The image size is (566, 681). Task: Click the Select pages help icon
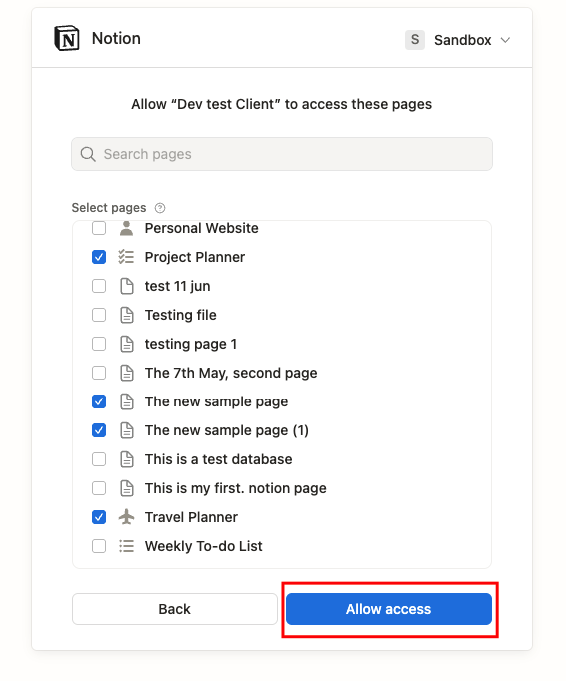(160, 208)
